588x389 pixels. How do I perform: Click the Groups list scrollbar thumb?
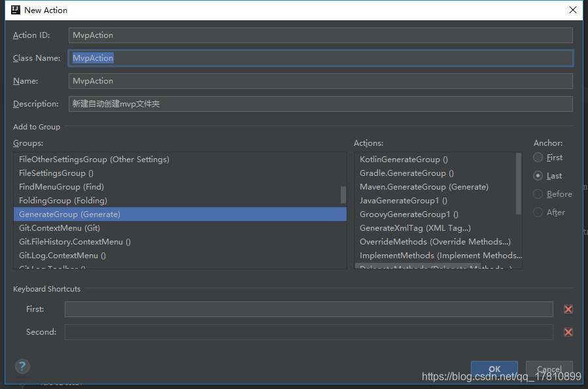(x=343, y=195)
